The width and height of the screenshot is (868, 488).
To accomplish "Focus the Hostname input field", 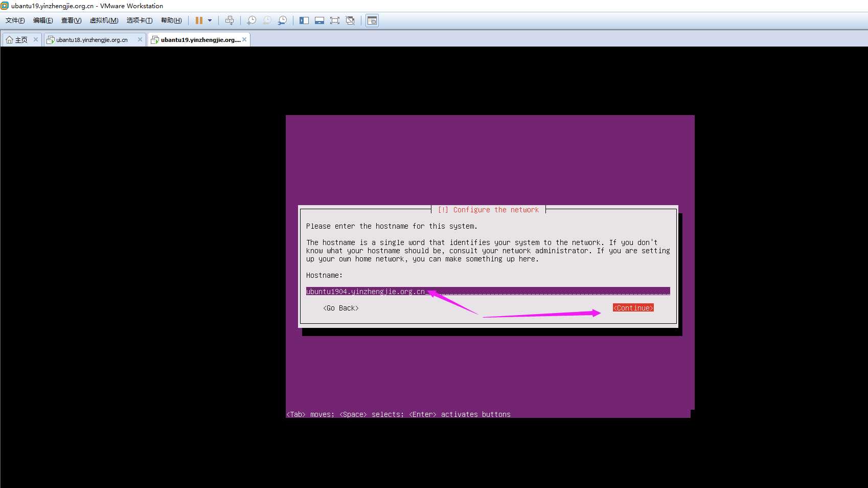I will coord(488,292).
